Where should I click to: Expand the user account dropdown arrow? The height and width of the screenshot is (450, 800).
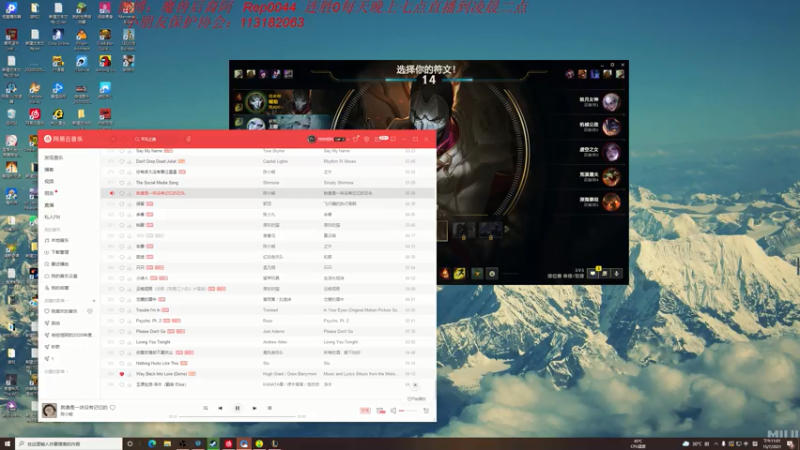349,139
